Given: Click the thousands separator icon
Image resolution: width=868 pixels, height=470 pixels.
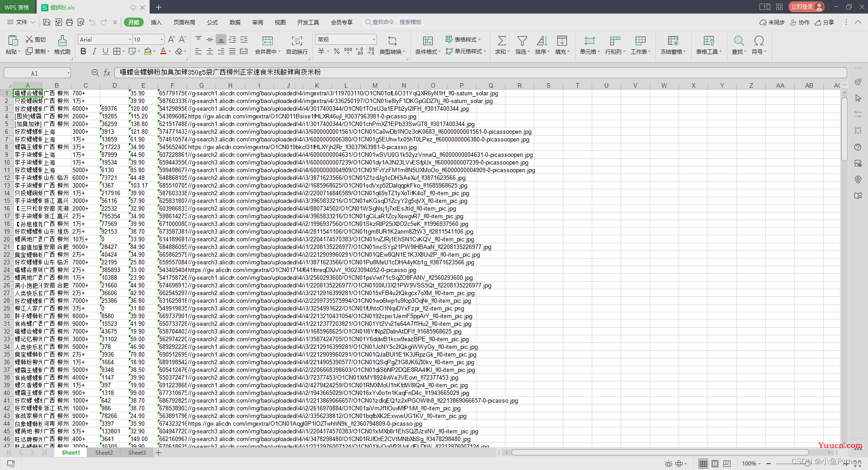Looking at the screenshot, I should 348,52.
